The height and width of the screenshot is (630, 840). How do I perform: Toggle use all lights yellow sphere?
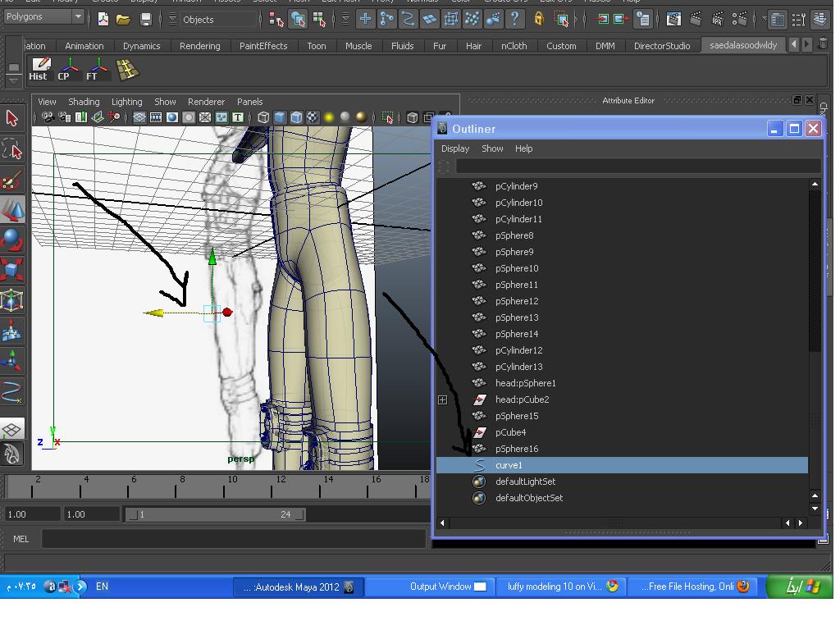click(329, 117)
